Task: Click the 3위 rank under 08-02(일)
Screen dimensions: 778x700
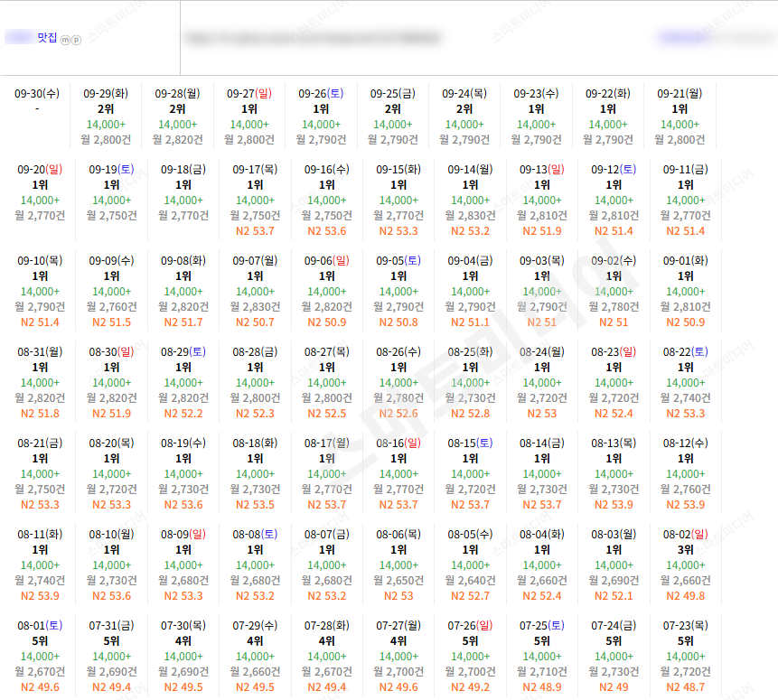Action: pos(685,550)
